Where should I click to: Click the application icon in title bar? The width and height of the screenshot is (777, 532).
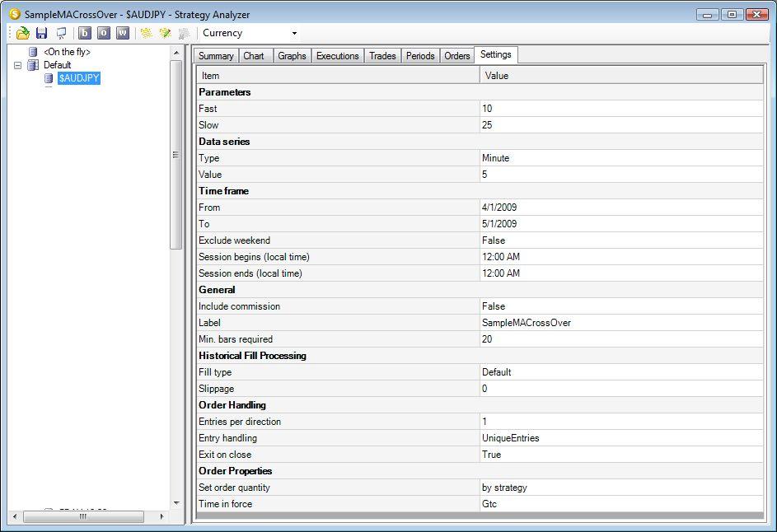(x=15, y=14)
